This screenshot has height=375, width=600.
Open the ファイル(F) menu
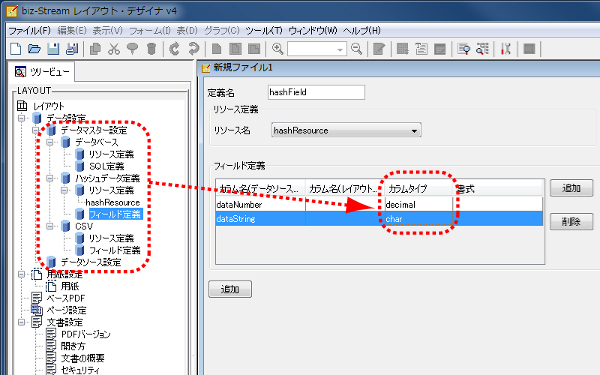point(29,31)
